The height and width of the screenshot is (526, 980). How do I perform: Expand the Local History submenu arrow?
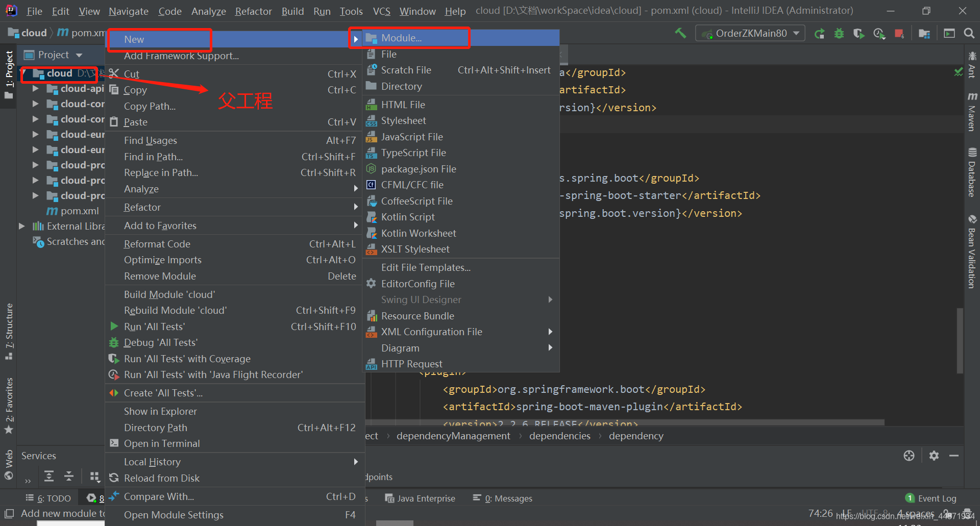[356, 462]
